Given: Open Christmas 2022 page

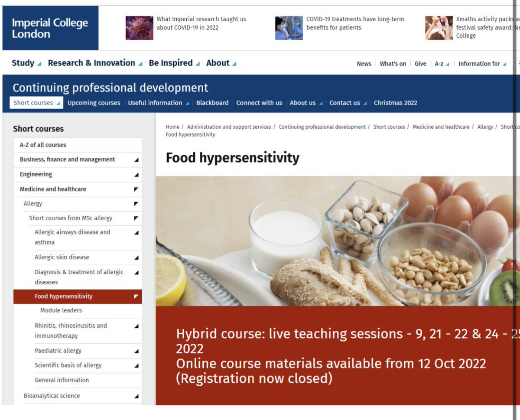Looking at the screenshot, I should [395, 103].
